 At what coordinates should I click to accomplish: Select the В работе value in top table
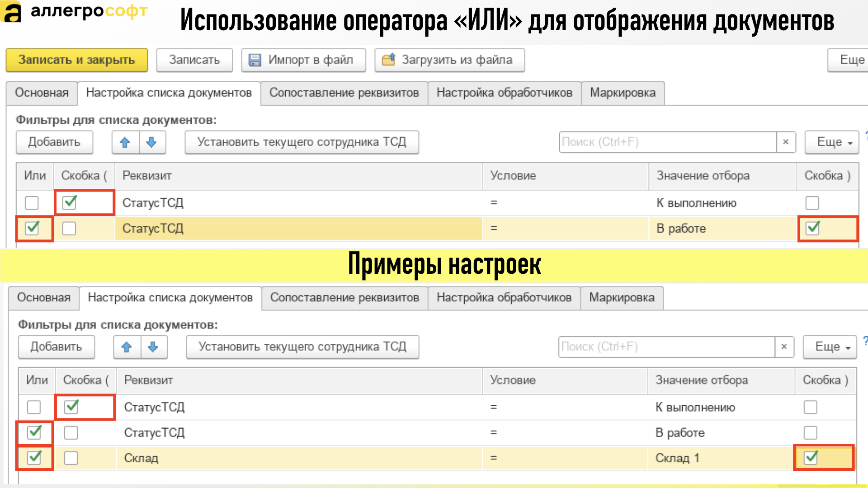722,229
